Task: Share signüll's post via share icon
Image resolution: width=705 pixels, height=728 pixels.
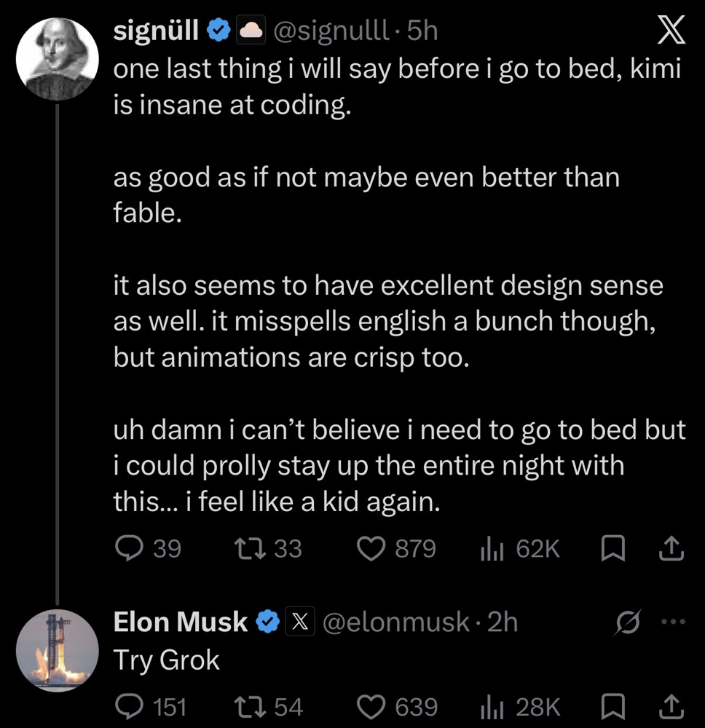Action: tap(671, 548)
